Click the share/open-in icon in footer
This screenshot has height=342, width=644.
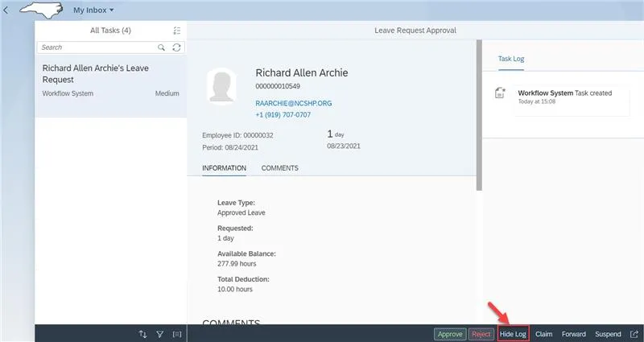pos(634,334)
